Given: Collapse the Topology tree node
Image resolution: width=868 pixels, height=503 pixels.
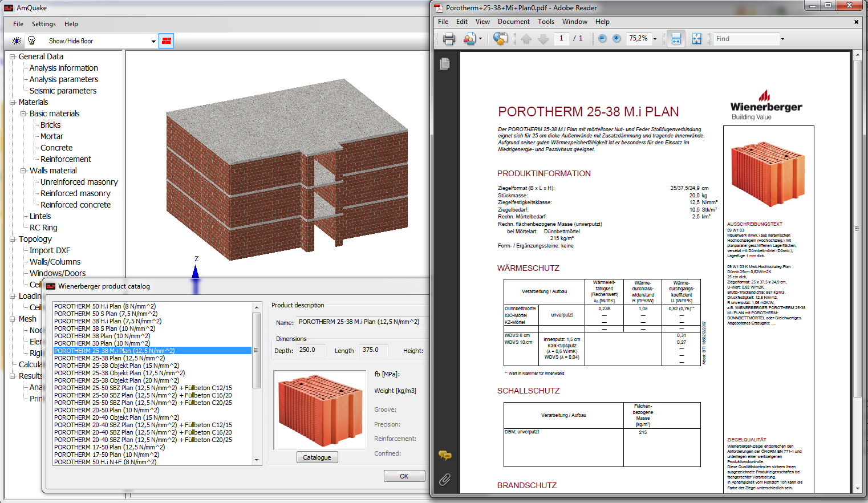Looking at the screenshot, I should coord(13,239).
